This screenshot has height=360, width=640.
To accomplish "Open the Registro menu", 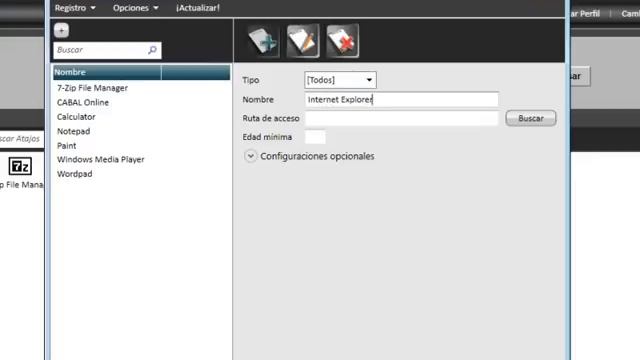I will click(x=75, y=8).
